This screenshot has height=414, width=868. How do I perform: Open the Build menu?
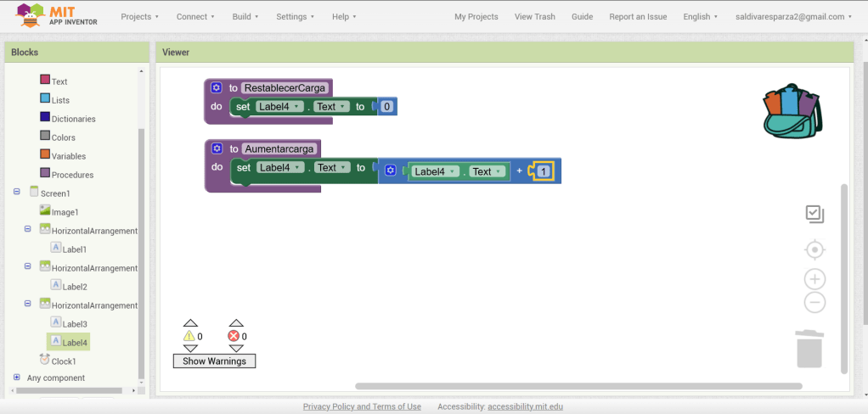click(x=245, y=17)
